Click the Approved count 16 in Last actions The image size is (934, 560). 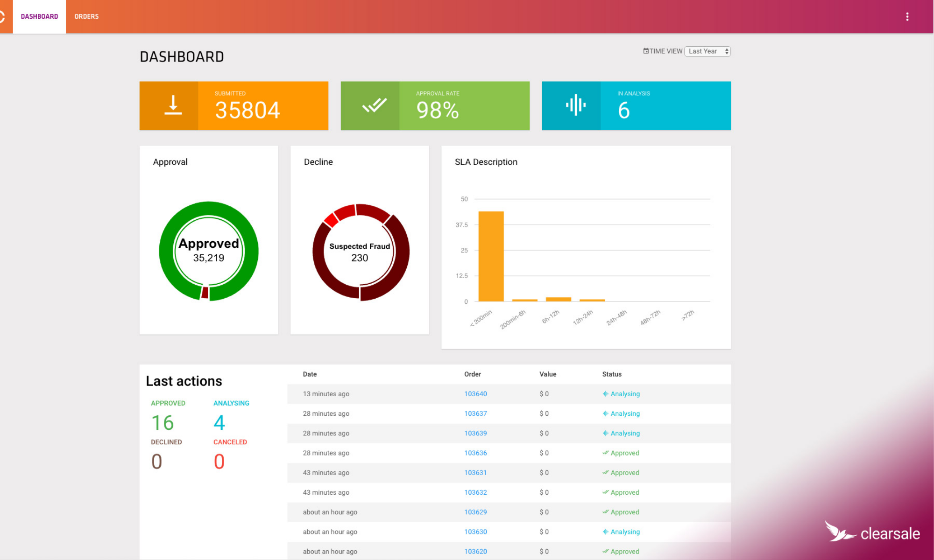[x=163, y=423]
